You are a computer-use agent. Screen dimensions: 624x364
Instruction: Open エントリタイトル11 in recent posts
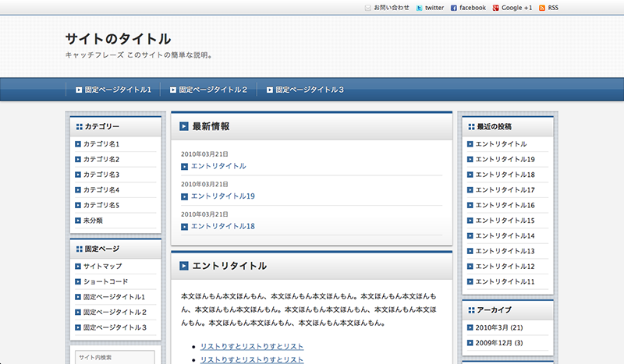(x=505, y=281)
